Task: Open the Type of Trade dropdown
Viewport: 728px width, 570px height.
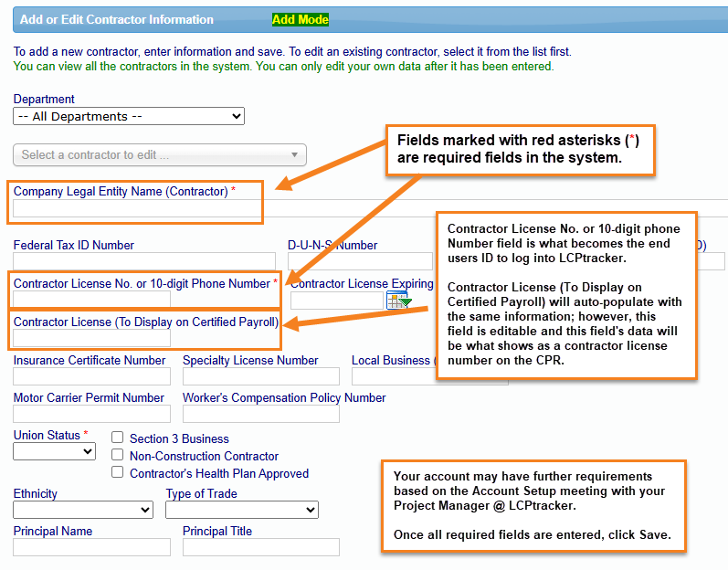Action: click(242, 510)
